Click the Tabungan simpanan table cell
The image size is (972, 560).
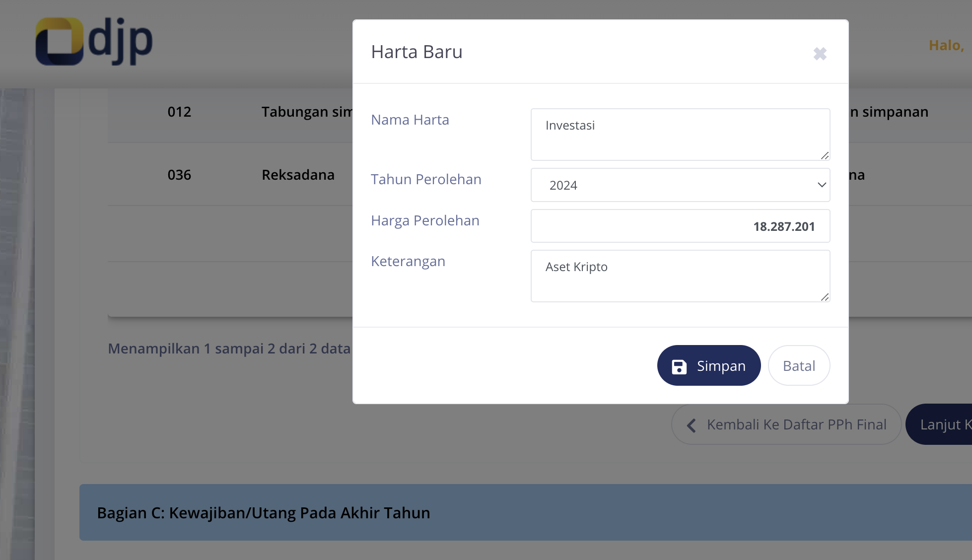click(307, 112)
